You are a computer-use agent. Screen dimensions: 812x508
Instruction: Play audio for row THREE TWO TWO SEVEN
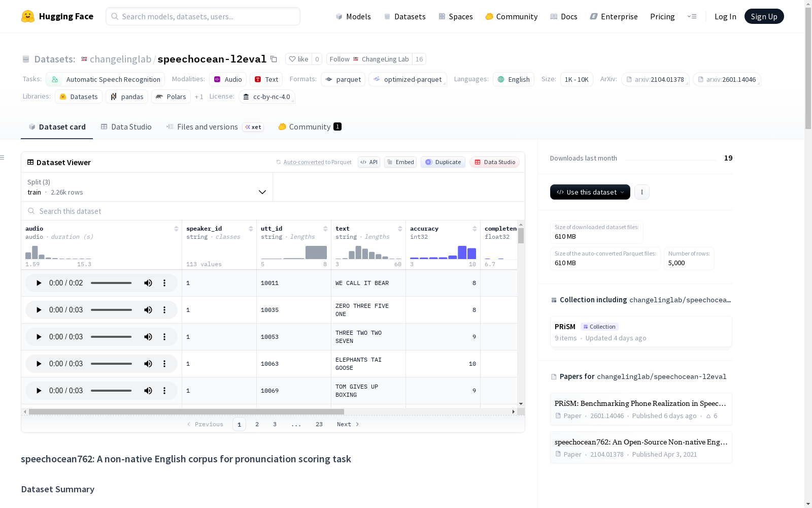[x=39, y=337]
